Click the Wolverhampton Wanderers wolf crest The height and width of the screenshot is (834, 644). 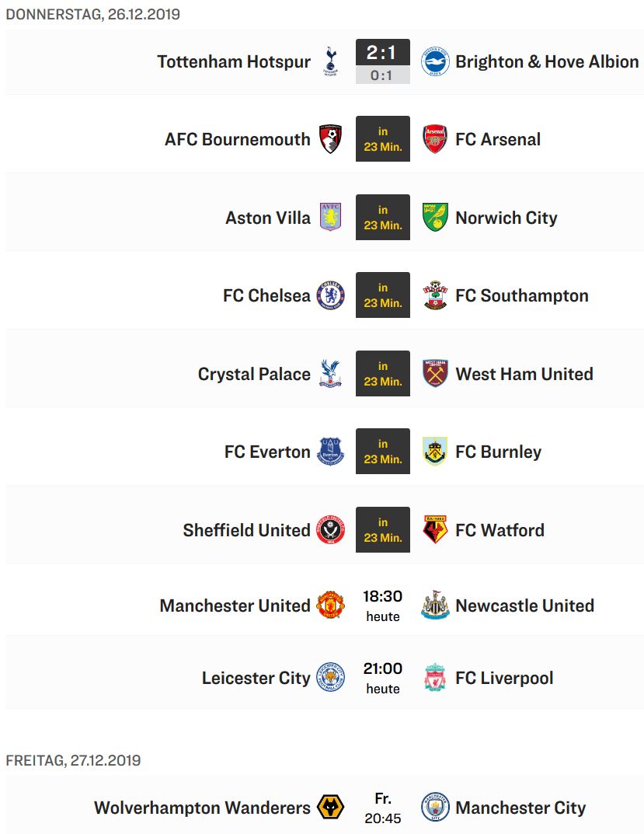[x=330, y=807]
